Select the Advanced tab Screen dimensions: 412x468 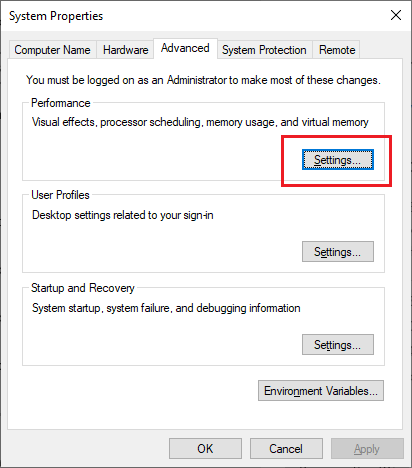(185, 48)
